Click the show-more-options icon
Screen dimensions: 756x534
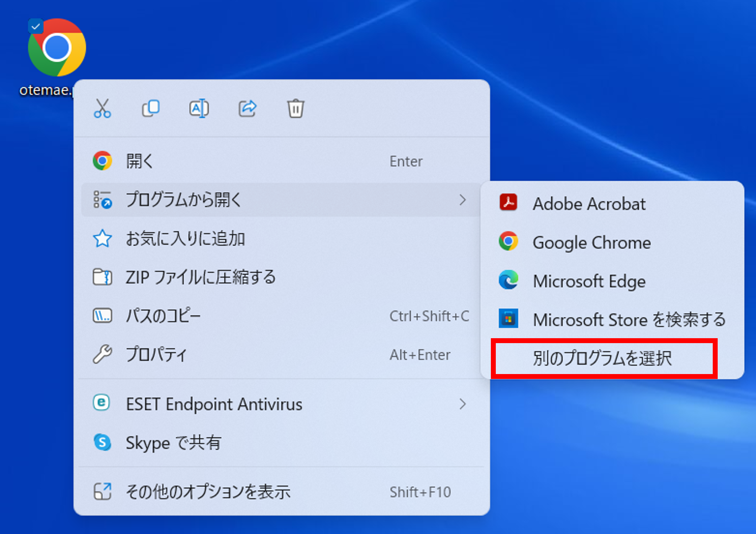[102, 491]
